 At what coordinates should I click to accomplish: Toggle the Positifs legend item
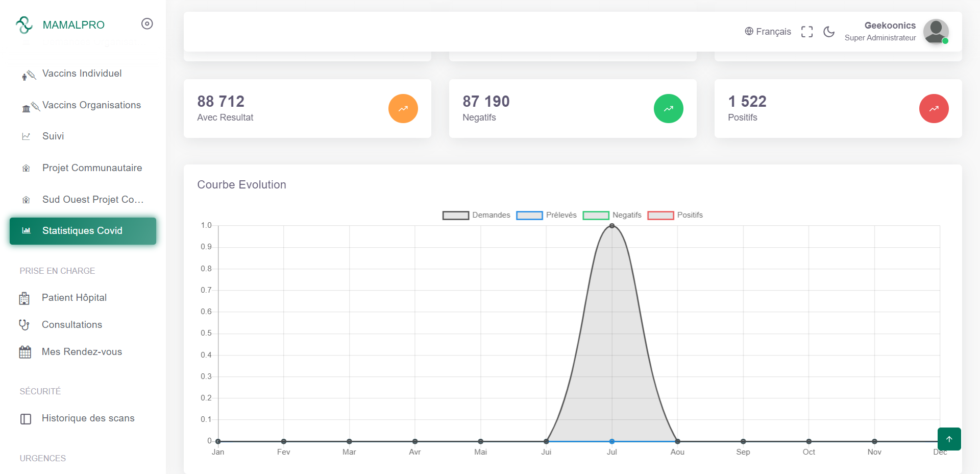point(675,215)
